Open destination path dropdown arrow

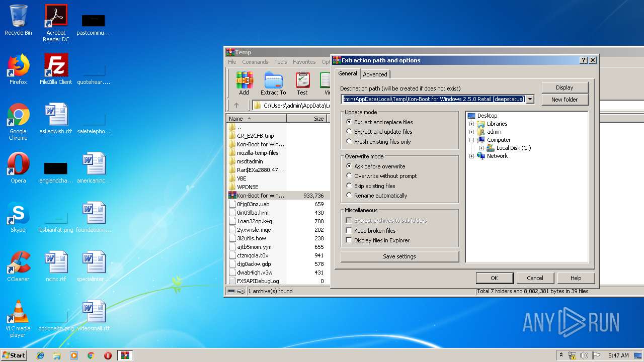[x=530, y=99]
